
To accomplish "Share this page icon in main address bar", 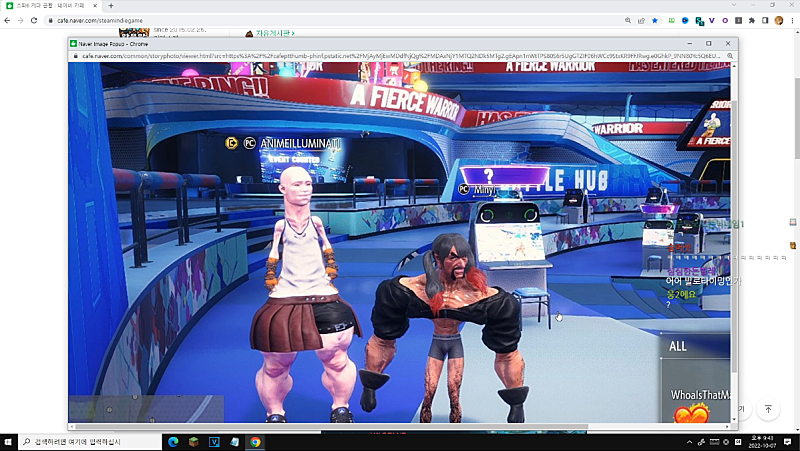I will (x=641, y=20).
